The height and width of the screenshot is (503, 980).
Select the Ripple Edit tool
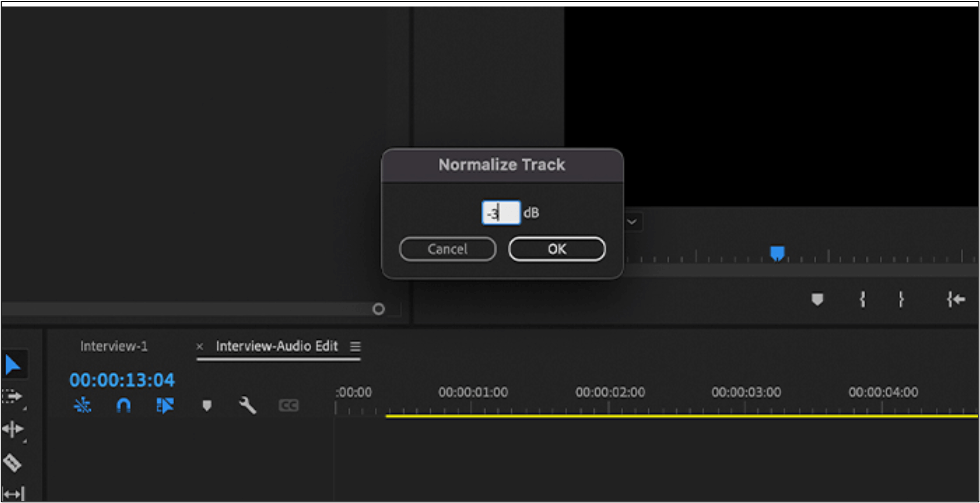[12, 429]
